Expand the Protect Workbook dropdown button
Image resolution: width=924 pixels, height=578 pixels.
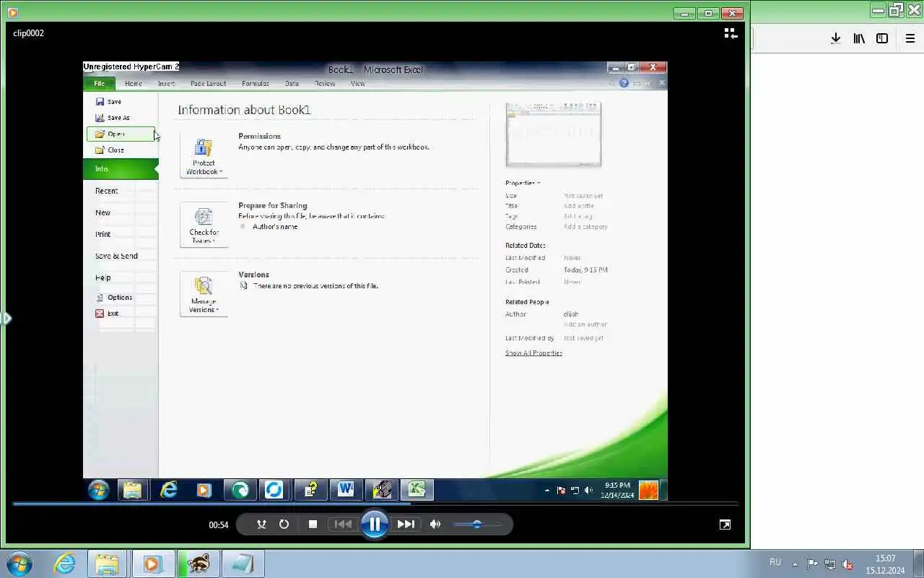coord(204,155)
